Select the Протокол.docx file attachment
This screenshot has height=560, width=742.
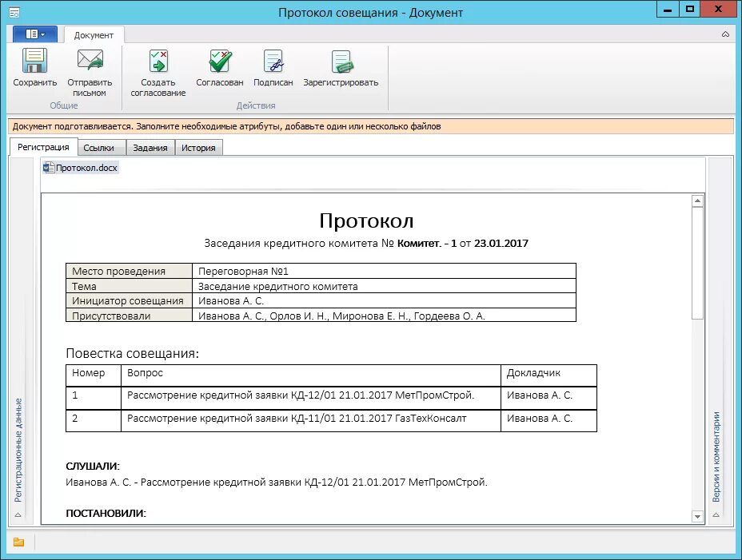(x=81, y=168)
